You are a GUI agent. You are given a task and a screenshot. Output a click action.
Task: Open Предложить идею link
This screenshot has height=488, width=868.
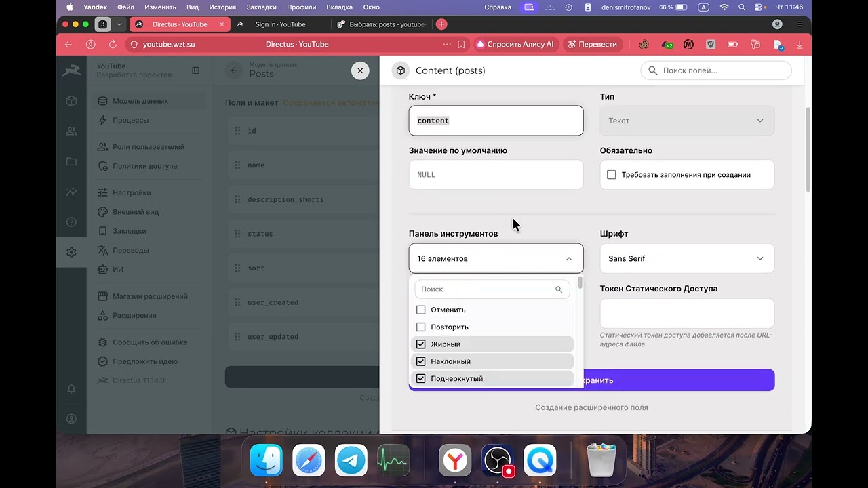tap(149, 361)
